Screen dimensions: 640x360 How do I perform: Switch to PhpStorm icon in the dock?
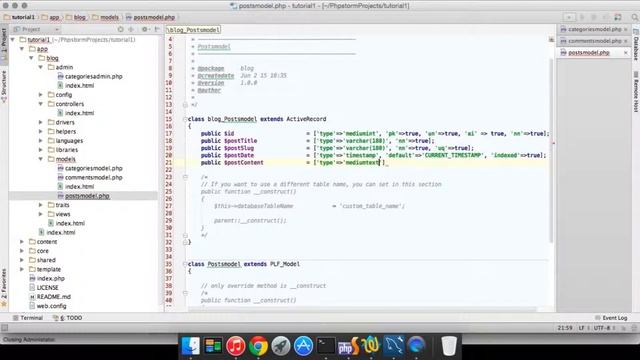click(348, 346)
